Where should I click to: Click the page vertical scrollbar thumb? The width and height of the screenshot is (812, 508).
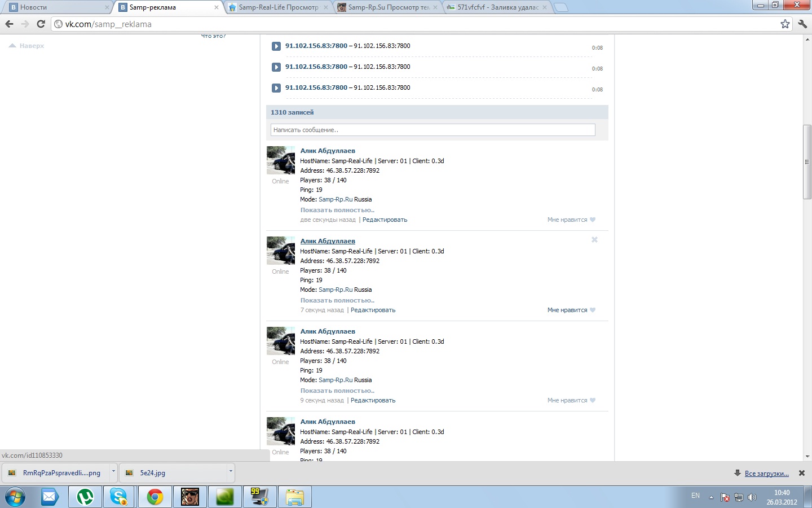pos(807,162)
